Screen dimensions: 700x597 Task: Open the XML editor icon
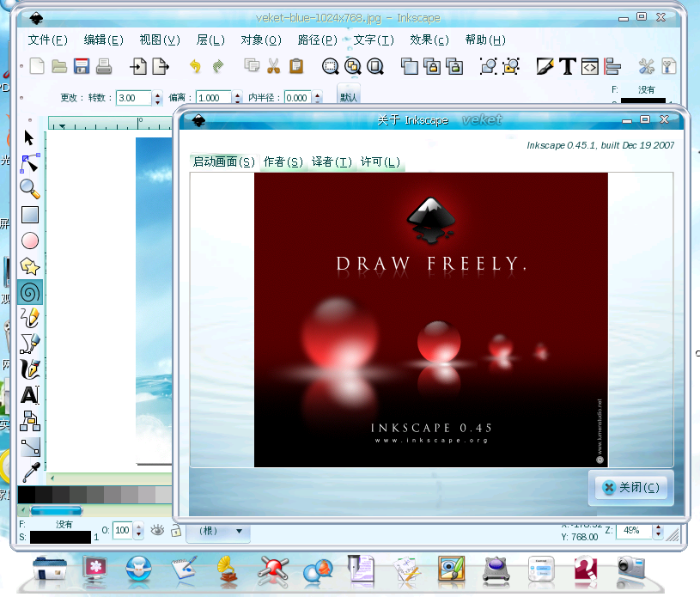[590, 66]
